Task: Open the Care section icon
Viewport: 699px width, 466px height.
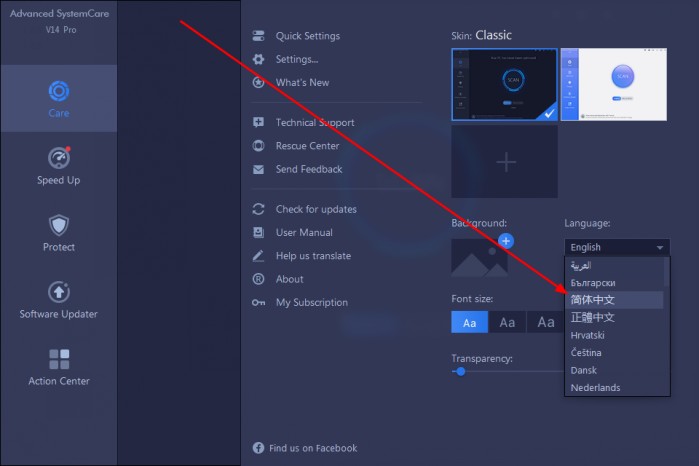Action: click(59, 91)
